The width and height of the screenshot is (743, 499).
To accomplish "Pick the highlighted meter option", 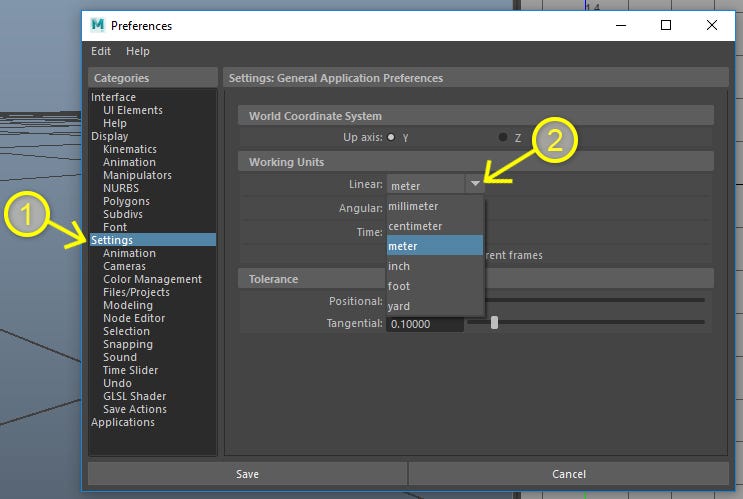I will click(435, 245).
